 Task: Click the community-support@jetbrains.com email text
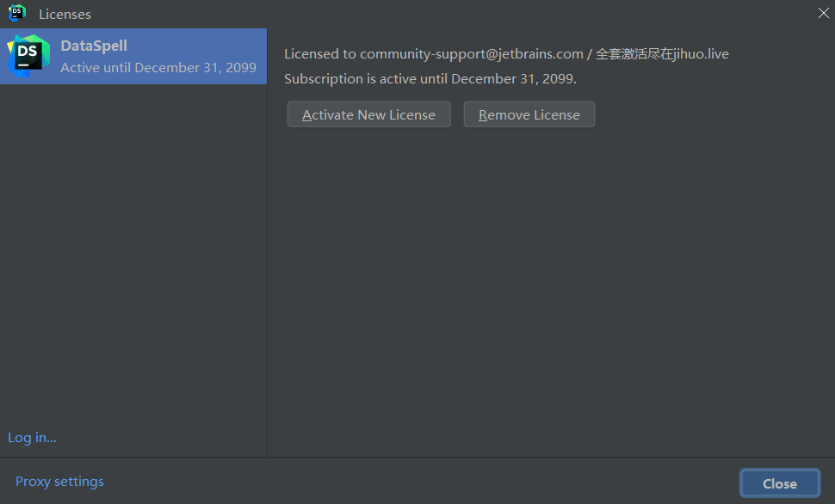471,54
